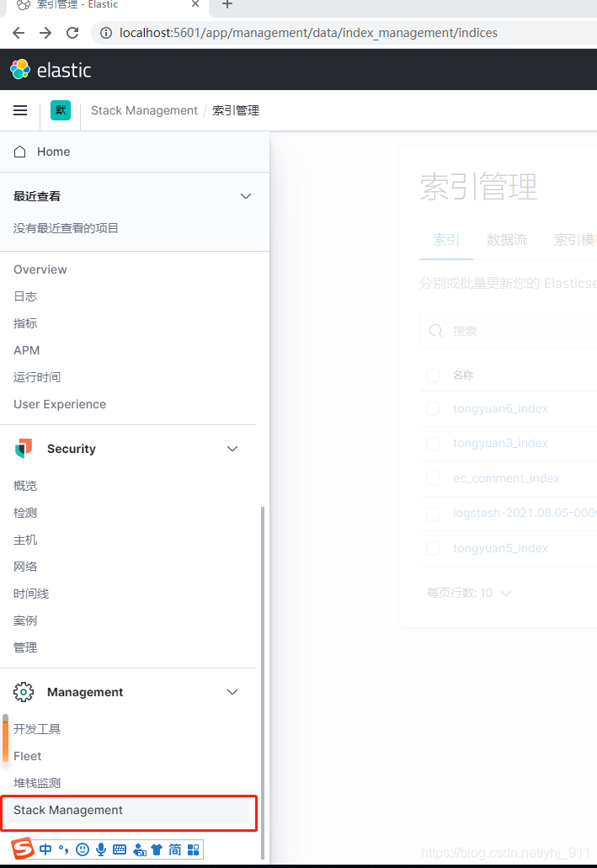Open the tongyuan6_index index link
The image size is (597, 868).
click(501, 408)
